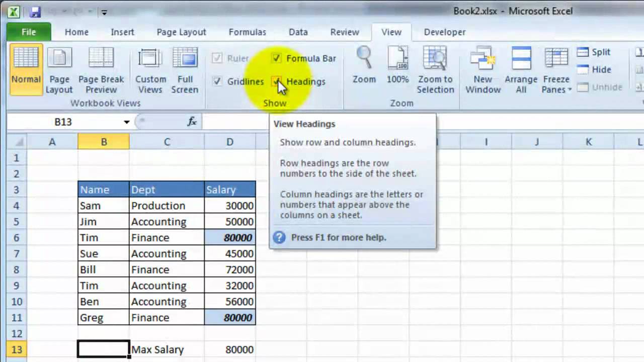Screen dimensions: 644x362
Task: Select column C header
Action: click(167, 142)
